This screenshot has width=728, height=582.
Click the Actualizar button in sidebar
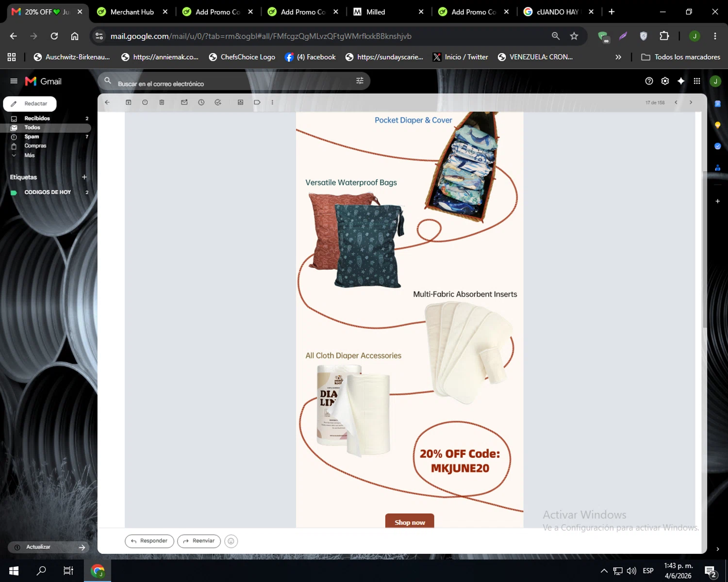[x=49, y=547]
